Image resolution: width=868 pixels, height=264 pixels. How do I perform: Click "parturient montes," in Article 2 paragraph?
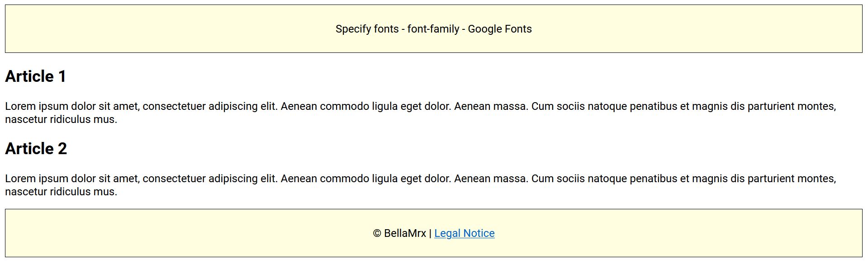[x=791, y=179]
